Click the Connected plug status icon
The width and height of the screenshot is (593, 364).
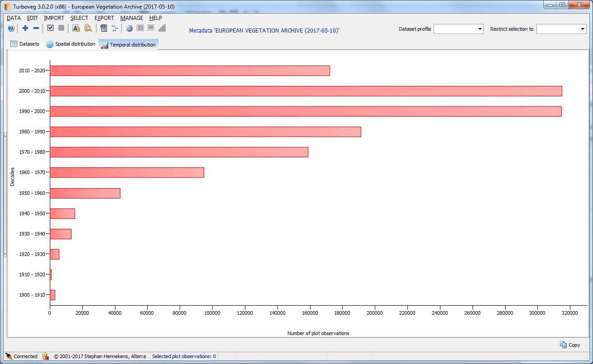click(x=9, y=356)
